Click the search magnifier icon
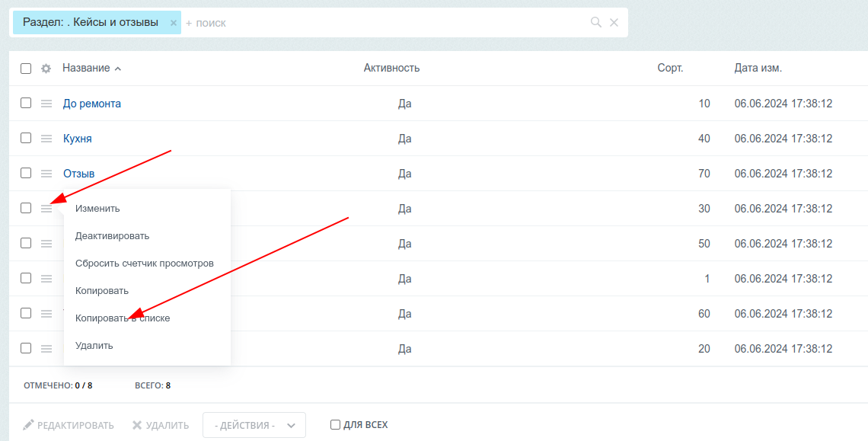The height and width of the screenshot is (441, 868). click(x=595, y=22)
